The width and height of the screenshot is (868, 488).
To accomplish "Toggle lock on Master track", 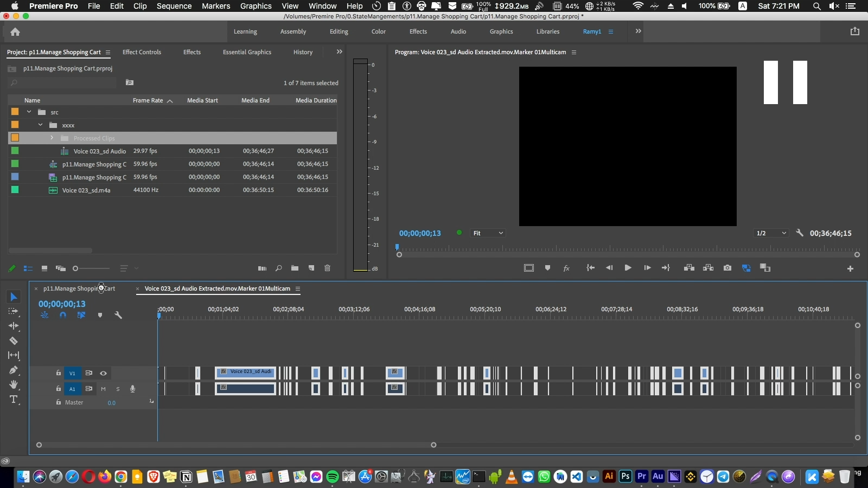I will tap(59, 402).
